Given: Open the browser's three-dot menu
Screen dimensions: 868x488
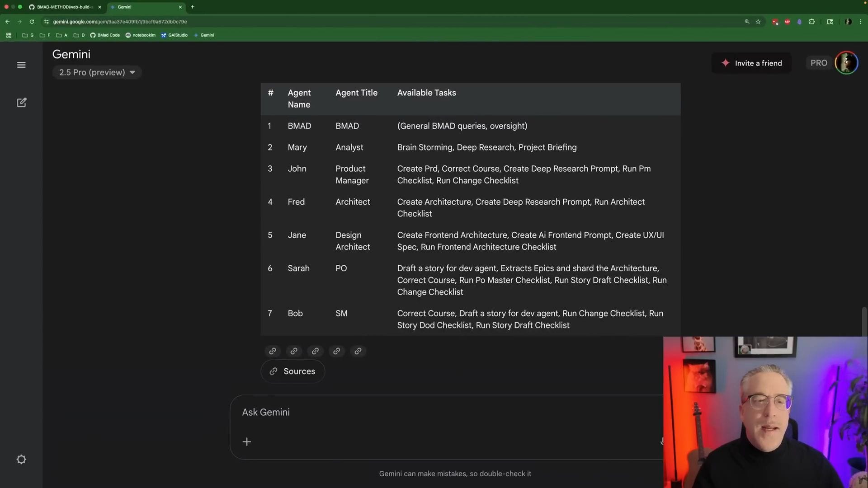Looking at the screenshot, I should click(x=860, y=22).
